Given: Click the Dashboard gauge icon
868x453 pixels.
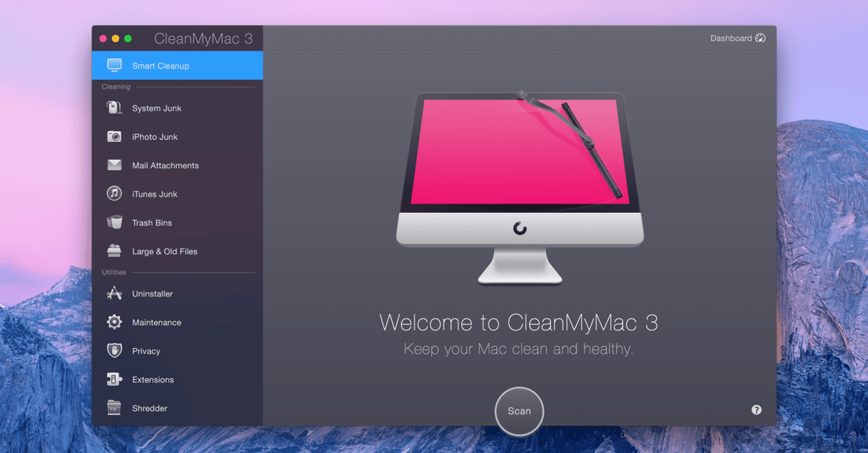Looking at the screenshot, I should tap(760, 38).
